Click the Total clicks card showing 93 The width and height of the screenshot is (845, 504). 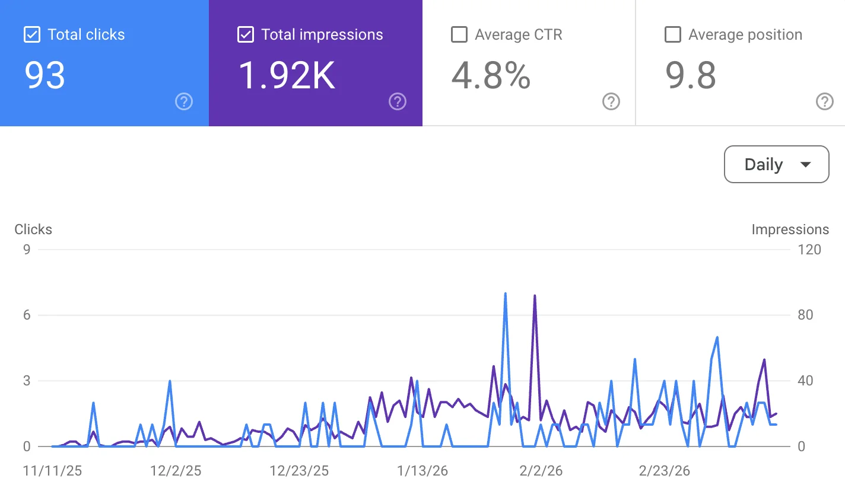104,62
